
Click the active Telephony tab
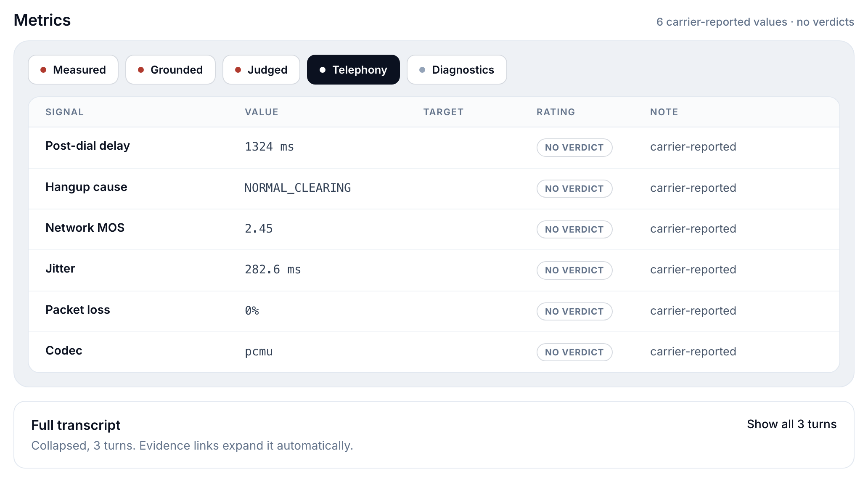click(x=353, y=70)
